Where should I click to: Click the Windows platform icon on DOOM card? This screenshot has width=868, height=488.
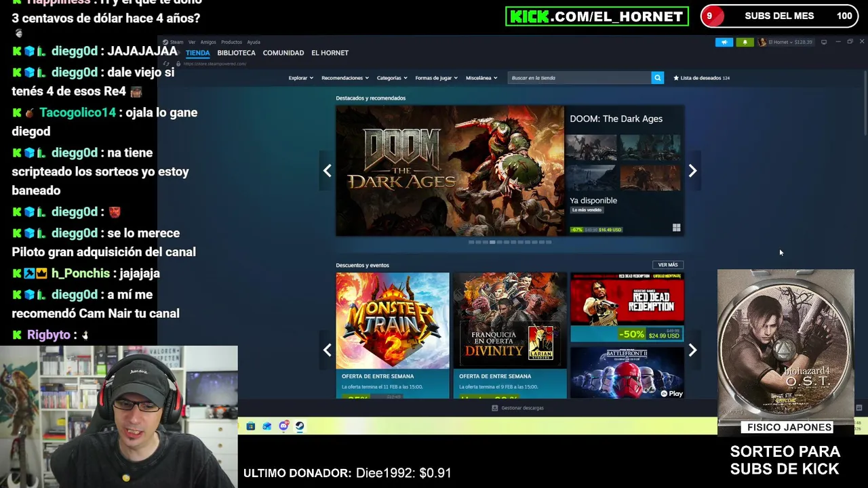pyautogui.click(x=676, y=228)
